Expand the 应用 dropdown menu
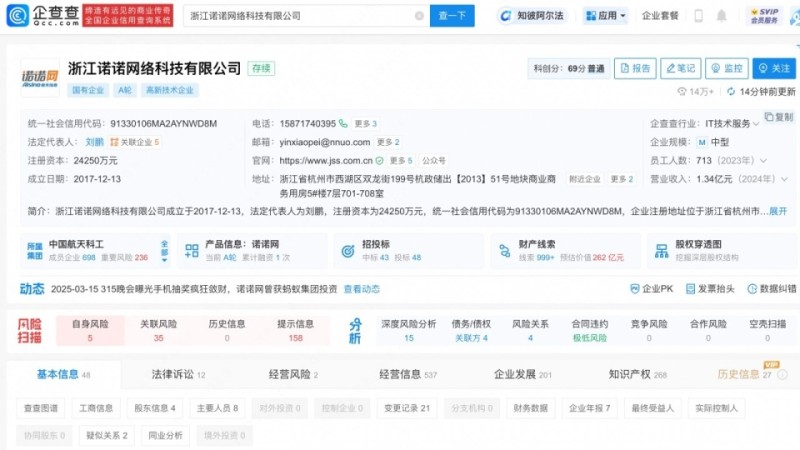This screenshot has width=800, height=450. 606,16
